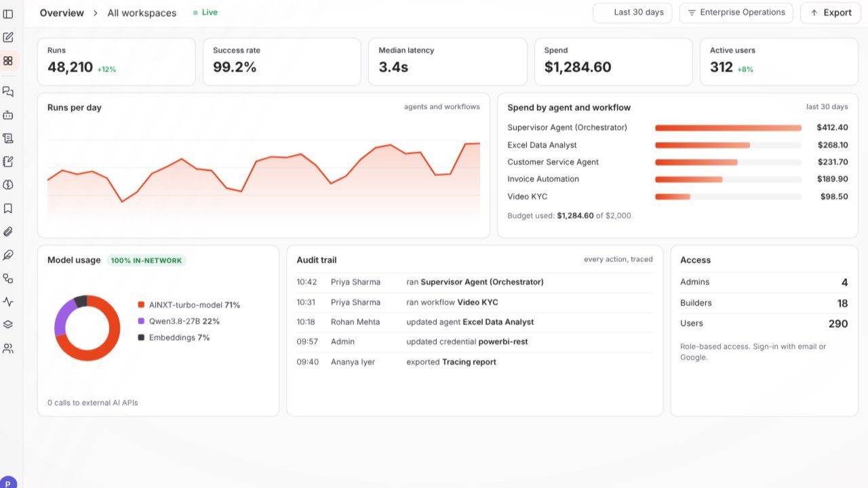Open the feather quill sidebar icon
Screen dimensions: 868x488
(x=8, y=255)
